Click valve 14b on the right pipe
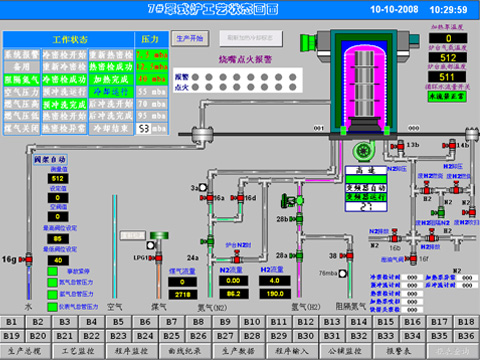 450,145
